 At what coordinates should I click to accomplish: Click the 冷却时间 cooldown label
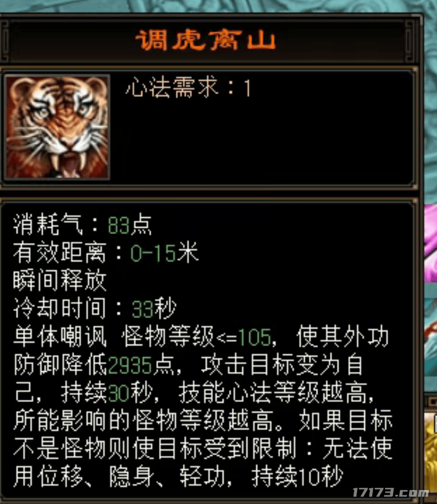tap(60, 308)
